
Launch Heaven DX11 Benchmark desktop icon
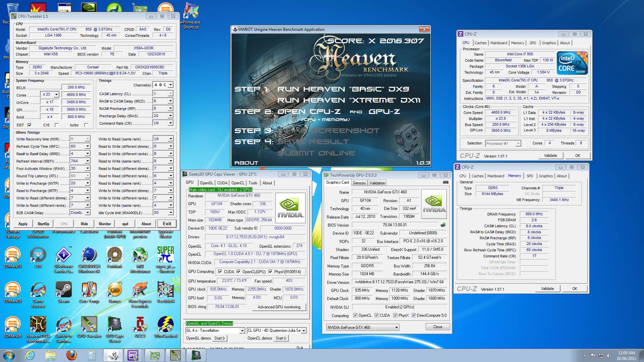pos(38,330)
